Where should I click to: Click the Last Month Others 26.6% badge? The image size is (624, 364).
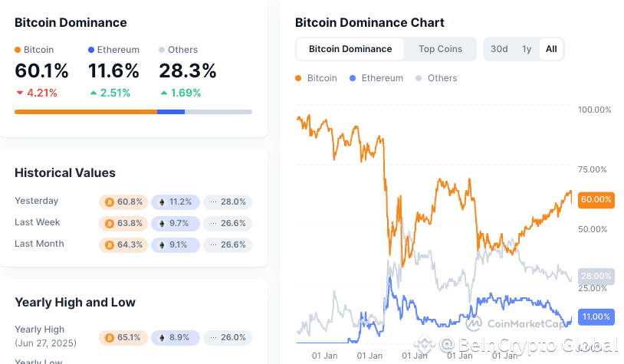pyautogui.click(x=228, y=245)
